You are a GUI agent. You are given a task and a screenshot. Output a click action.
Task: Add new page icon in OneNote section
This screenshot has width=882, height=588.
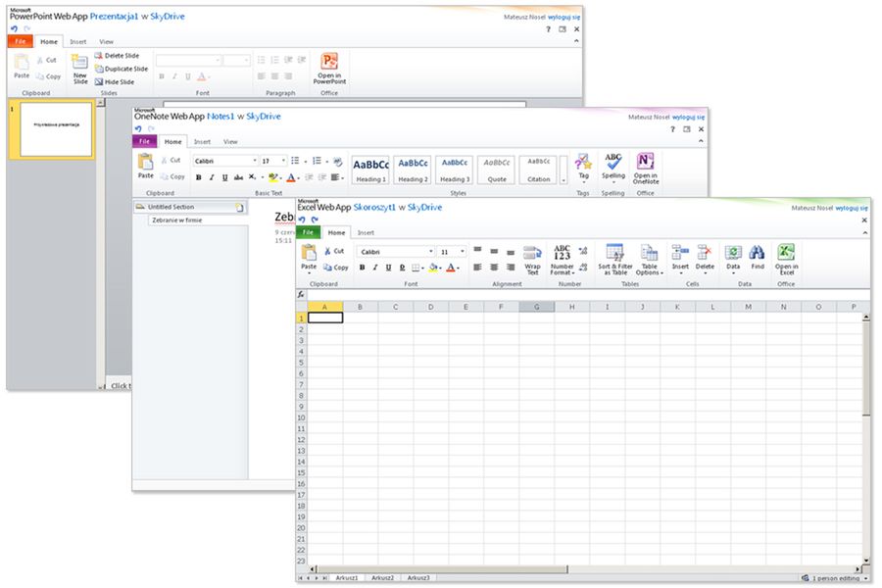click(x=240, y=208)
